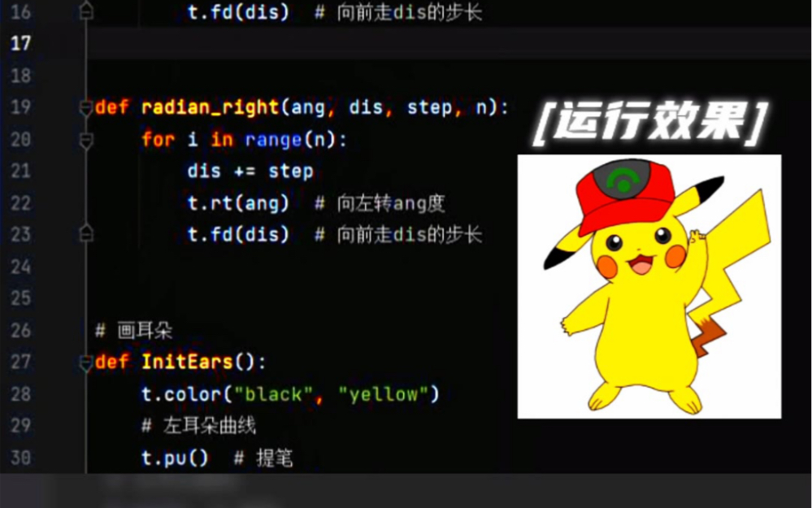Click the '向左转ang度' comment

point(391,203)
